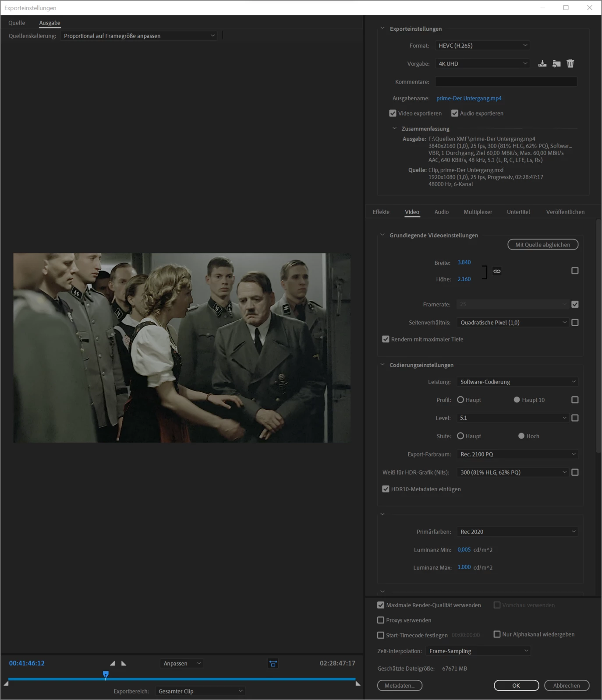Open the Leistung Software-Codierung dropdown

tap(517, 382)
